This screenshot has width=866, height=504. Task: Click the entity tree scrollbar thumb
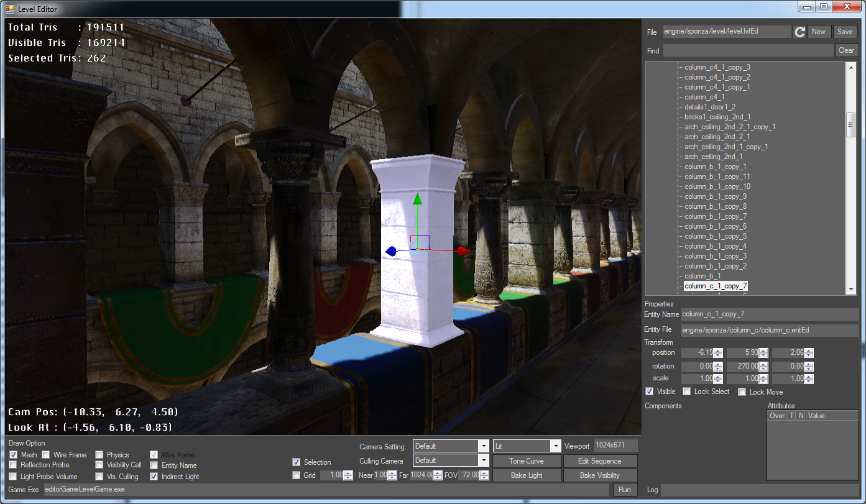tap(851, 124)
